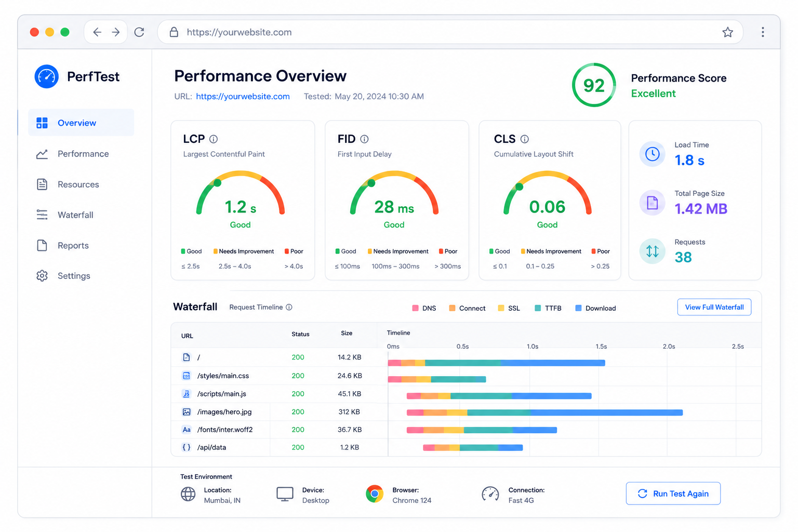Open the Overview sidebar item

[x=81, y=123]
